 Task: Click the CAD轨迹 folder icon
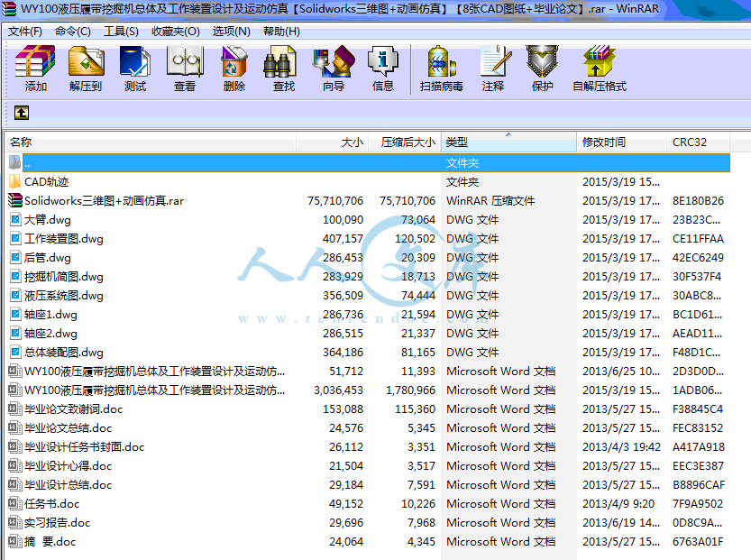14,181
